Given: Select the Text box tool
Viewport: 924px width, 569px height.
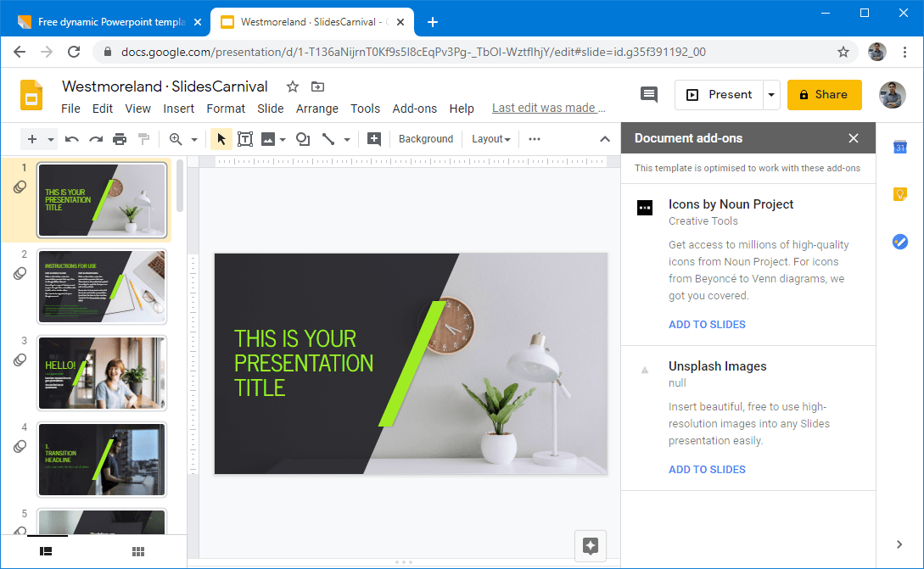Looking at the screenshot, I should (245, 138).
